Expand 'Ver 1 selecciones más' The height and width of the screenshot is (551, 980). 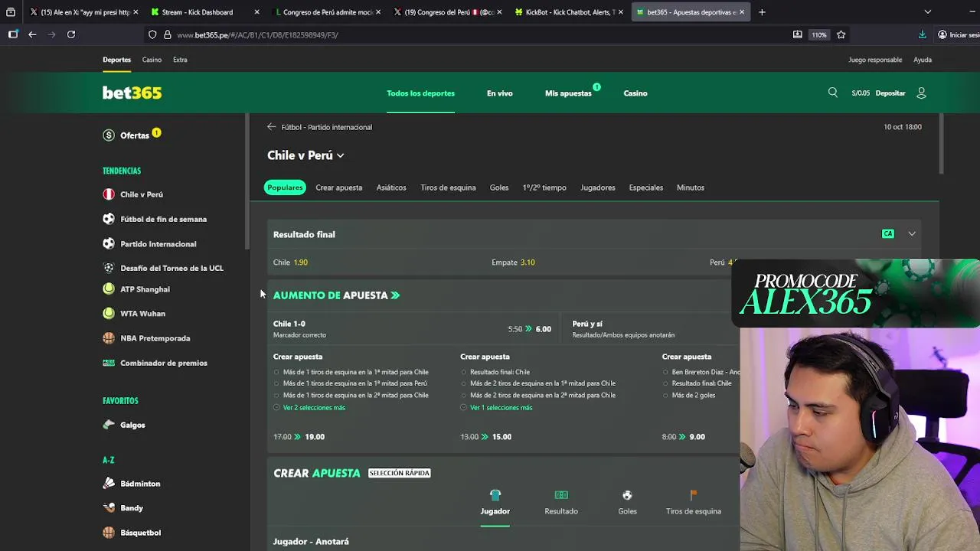(x=501, y=407)
